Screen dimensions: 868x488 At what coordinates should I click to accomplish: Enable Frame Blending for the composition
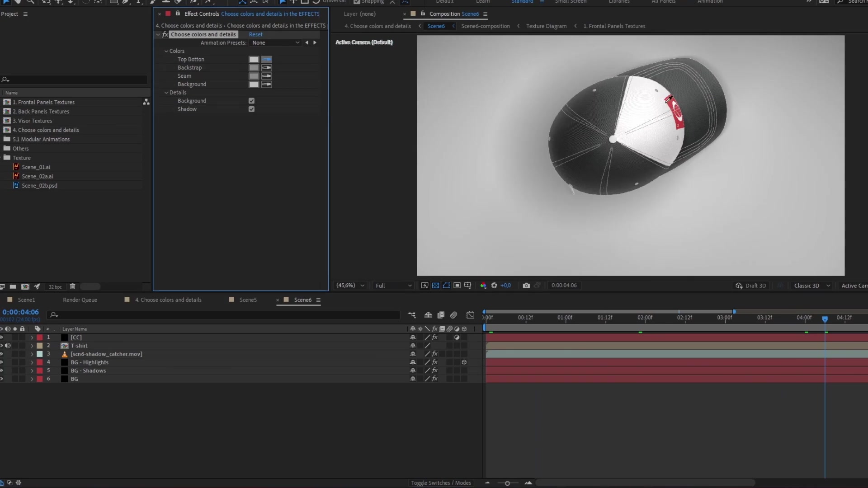[x=441, y=315]
